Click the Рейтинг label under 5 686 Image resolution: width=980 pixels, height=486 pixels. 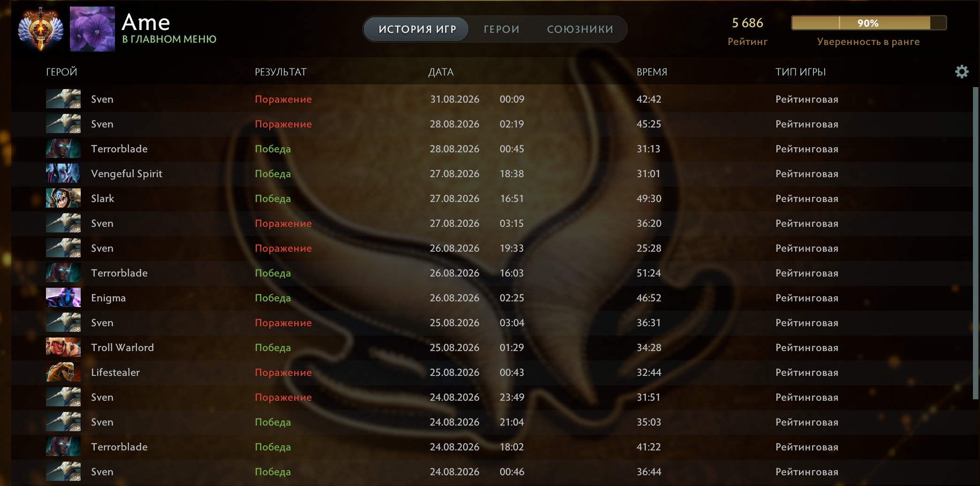tap(747, 42)
